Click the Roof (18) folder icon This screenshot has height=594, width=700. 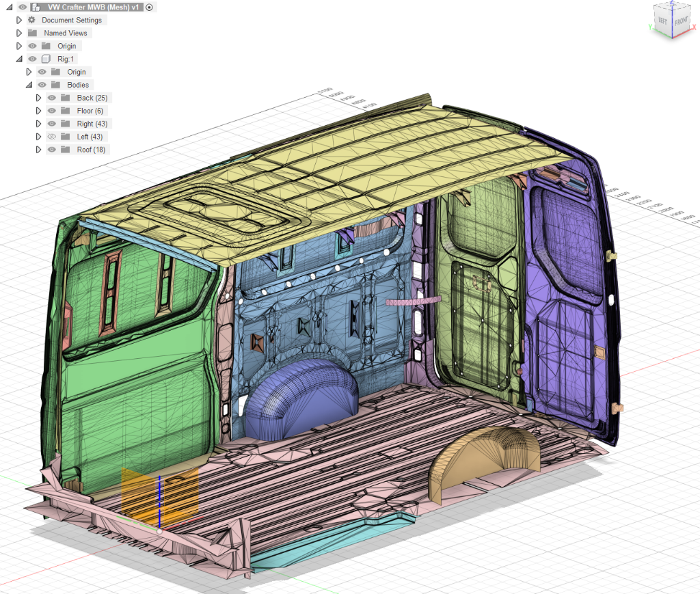[66, 150]
